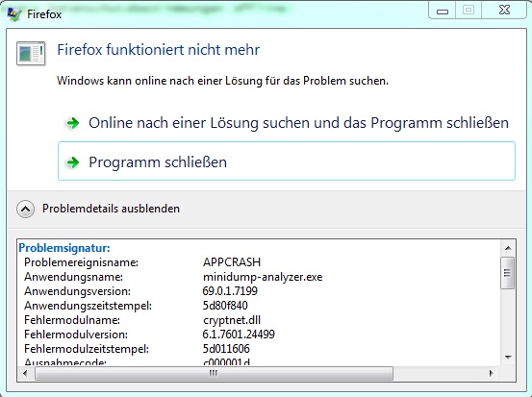Click module timestamp '5d011606'
The image size is (532, 397).
click(226, 349)
